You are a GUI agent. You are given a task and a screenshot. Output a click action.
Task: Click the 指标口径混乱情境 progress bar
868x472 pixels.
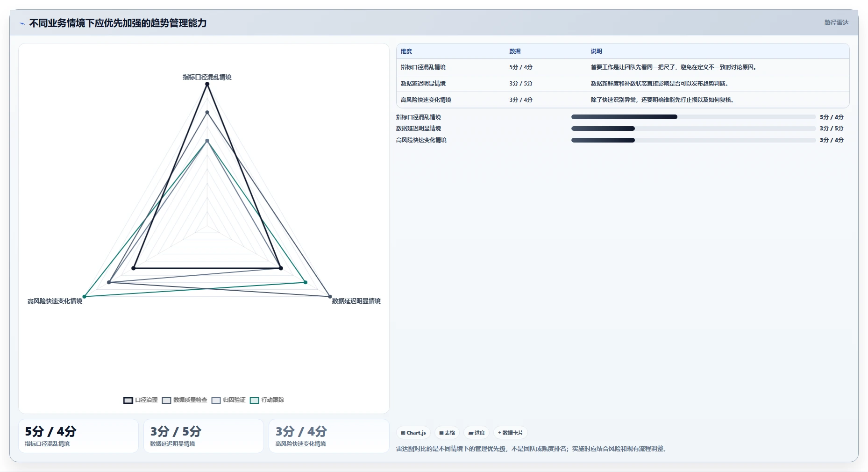[693, 117]
